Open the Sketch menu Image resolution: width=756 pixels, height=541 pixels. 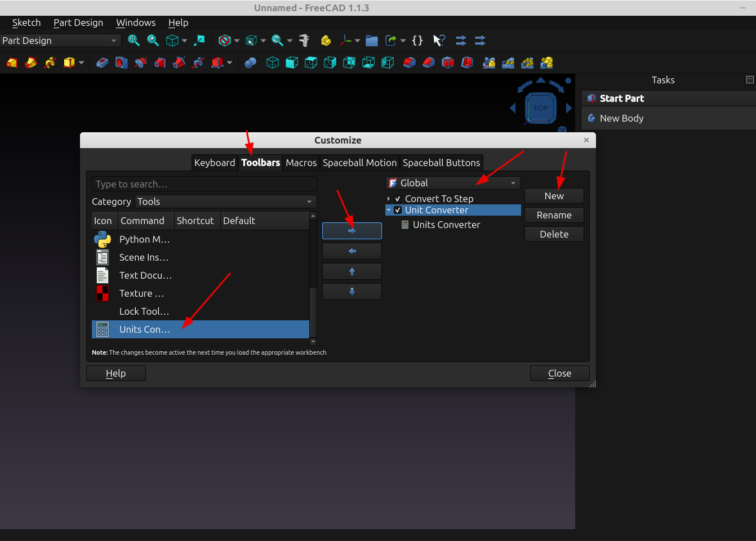(x=26, y=23)
